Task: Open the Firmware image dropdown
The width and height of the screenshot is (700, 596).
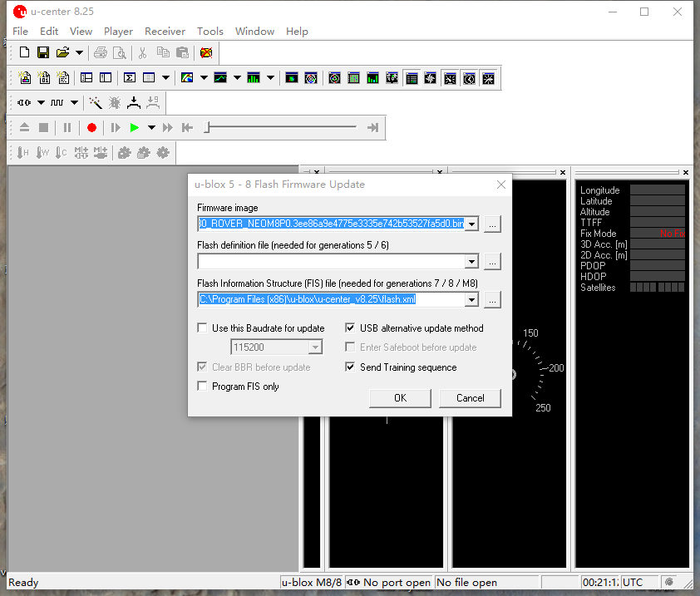Action: (471, 223)
